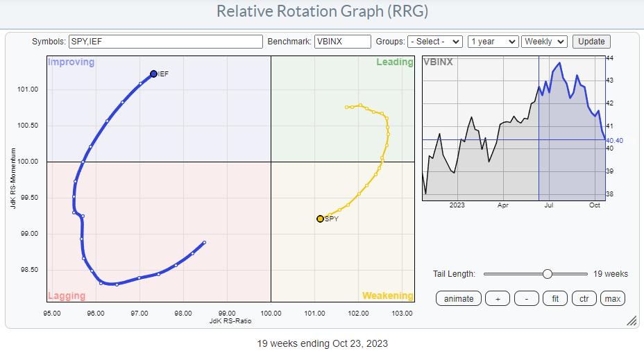
Task: Maximize the view with max button
Action: tap(612, 298)
